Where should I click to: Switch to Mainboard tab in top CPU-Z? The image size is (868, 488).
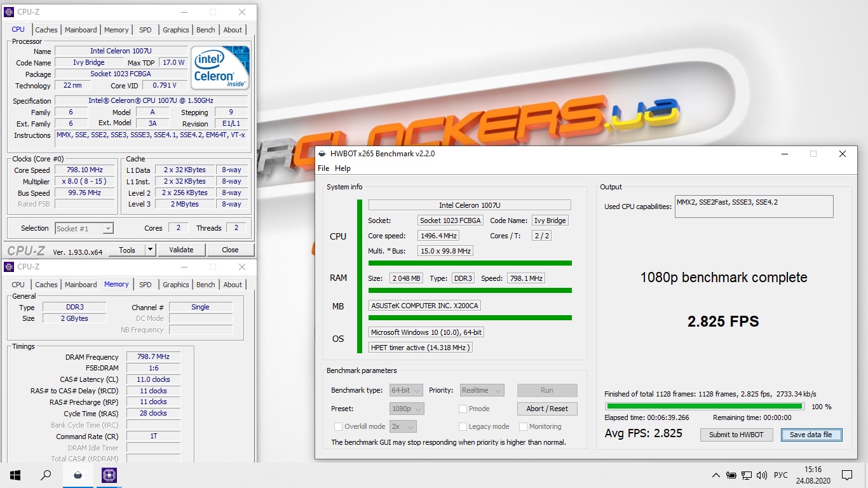(81, 30)
